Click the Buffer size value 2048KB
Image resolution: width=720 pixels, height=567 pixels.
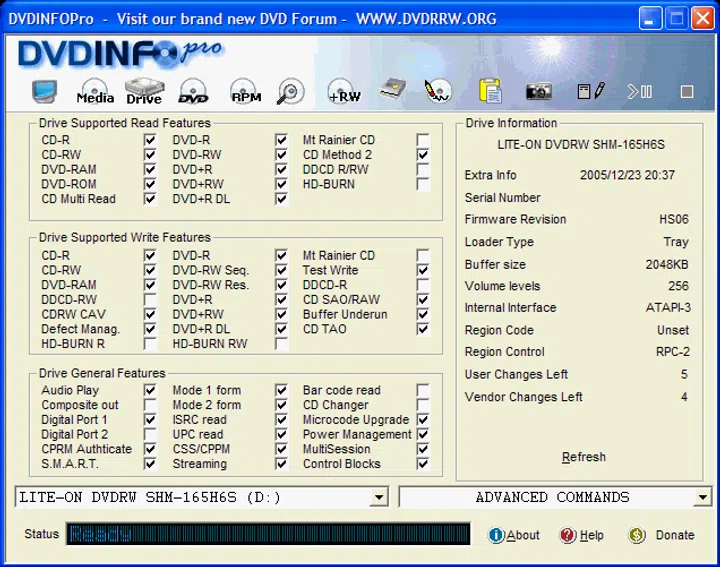point(667,264)
